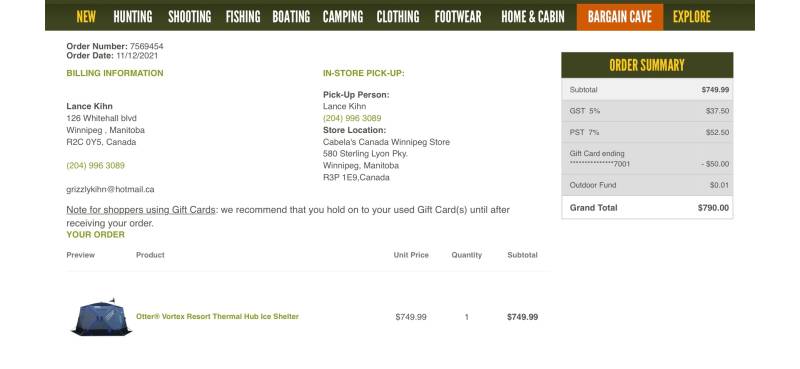Click the Order Summary header

[647, 65]
